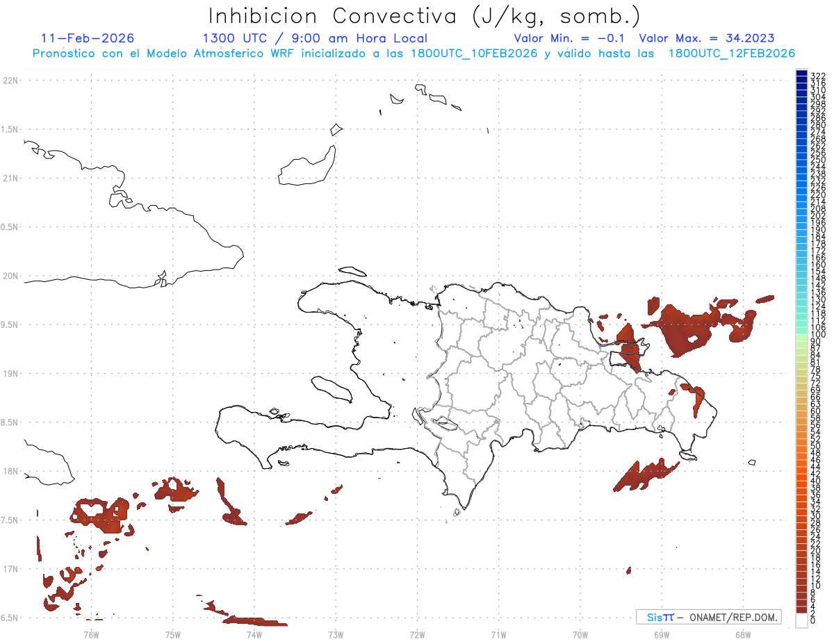Click the 69W longitude label
This screenshot has height=644, width=834.
point(662,634)
